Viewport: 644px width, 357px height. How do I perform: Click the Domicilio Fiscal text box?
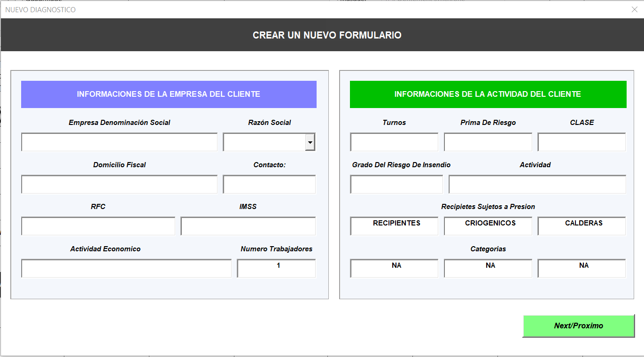(119, 184)
